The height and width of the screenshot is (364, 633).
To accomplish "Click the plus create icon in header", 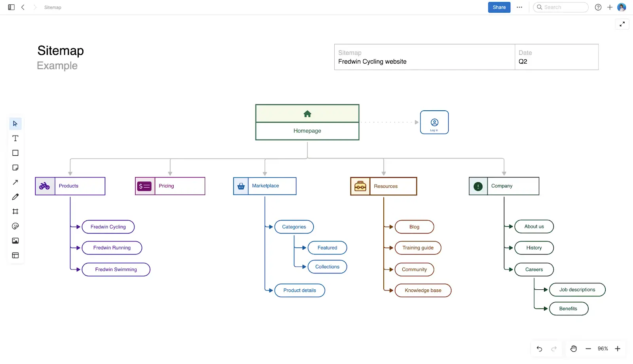I will pyautogui.click(x=610, y=7).
